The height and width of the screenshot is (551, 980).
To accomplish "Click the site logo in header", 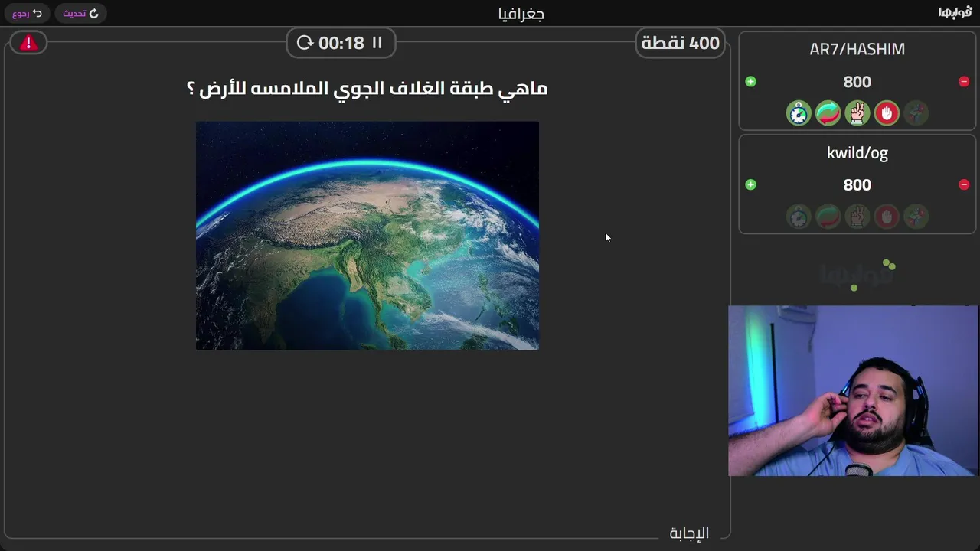I will click(955, 12).
